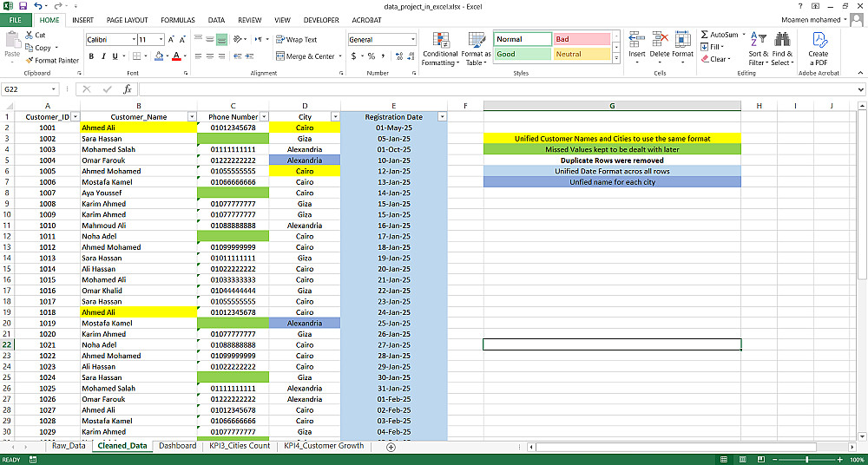Viewport: 868px width, 465px height.
Task: Toggle Wrap Text
Action: pos(297,40)
